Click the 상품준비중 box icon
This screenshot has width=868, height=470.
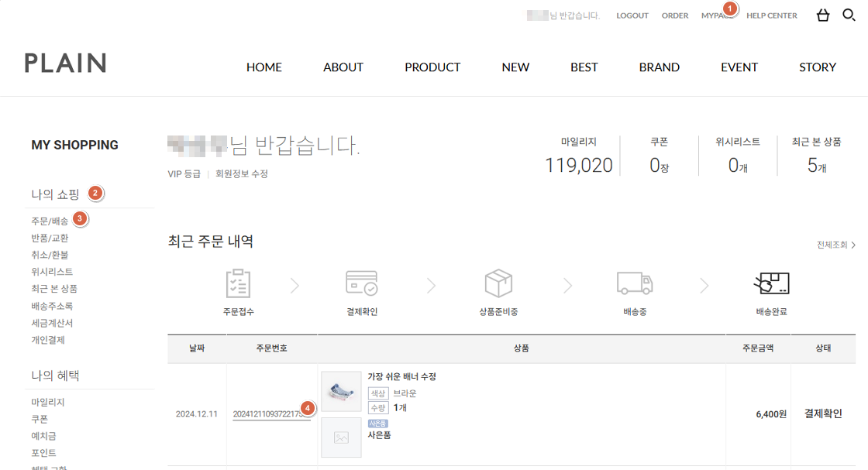498,283
